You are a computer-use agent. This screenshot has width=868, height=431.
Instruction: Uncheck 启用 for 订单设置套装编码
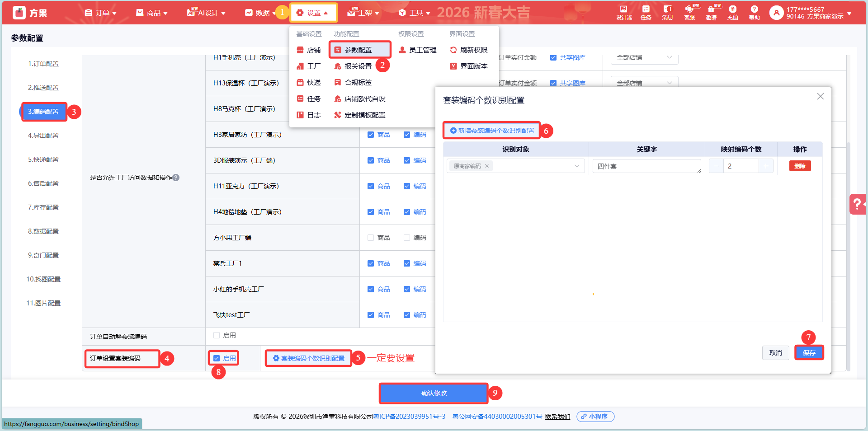tap(217, 358)
